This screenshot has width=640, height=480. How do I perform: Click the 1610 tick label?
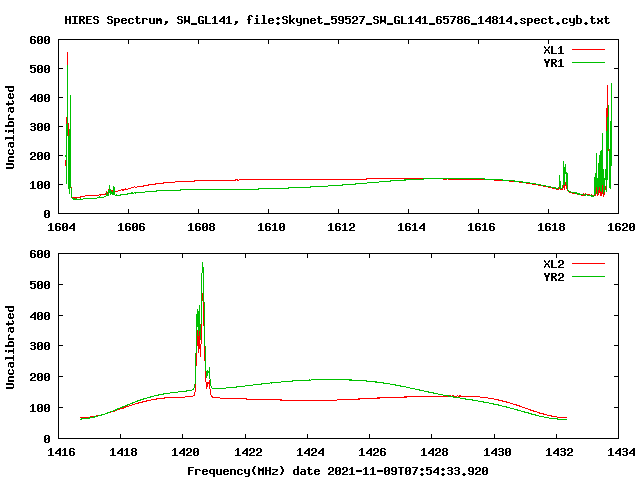tap(271, 227)
